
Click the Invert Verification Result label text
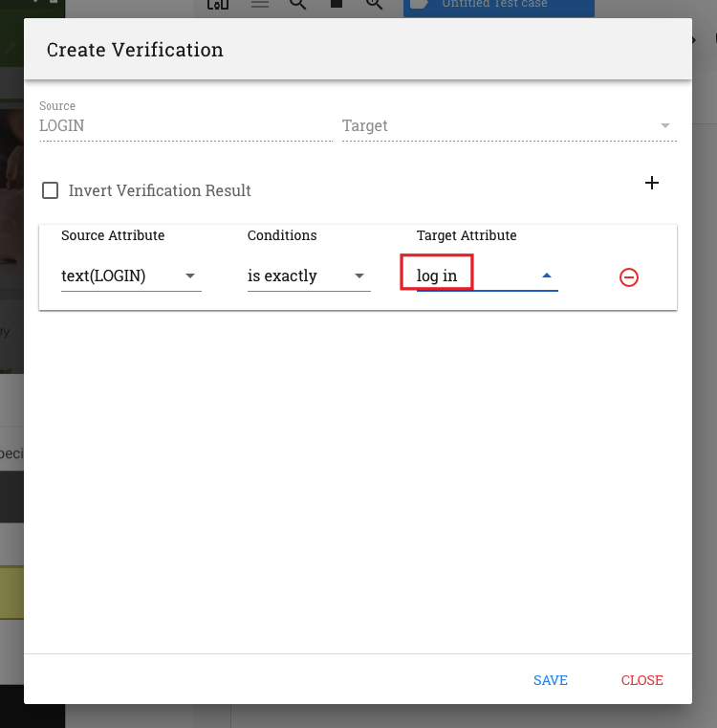pyautogui.click(x=160, y=190)
